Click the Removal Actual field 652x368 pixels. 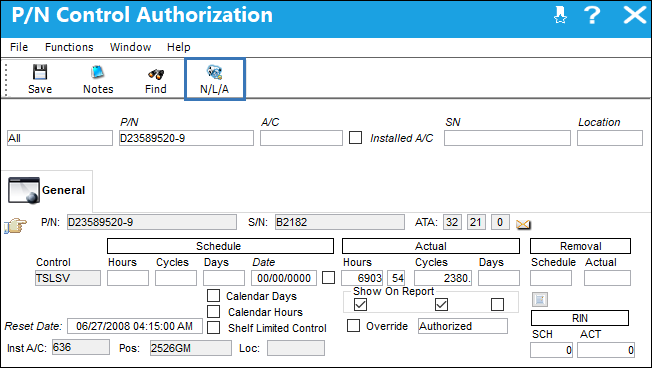[607, 278]
